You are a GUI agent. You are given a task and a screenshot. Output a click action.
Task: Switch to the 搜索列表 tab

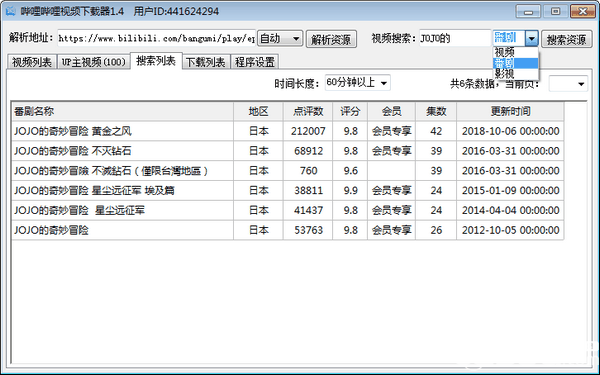[x=156, y=61]
